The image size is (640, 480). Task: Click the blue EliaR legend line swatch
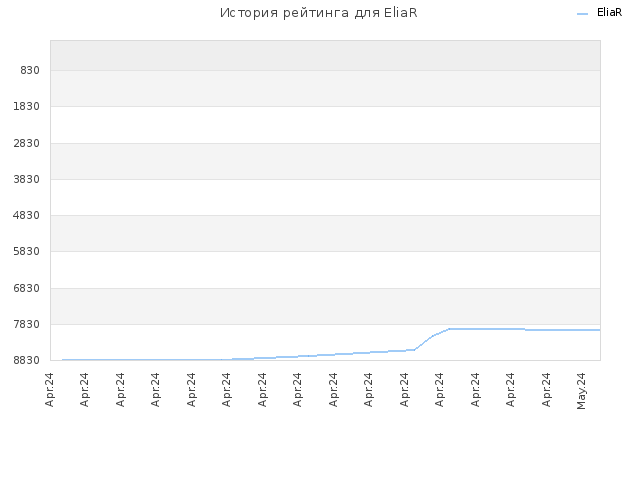582,14
